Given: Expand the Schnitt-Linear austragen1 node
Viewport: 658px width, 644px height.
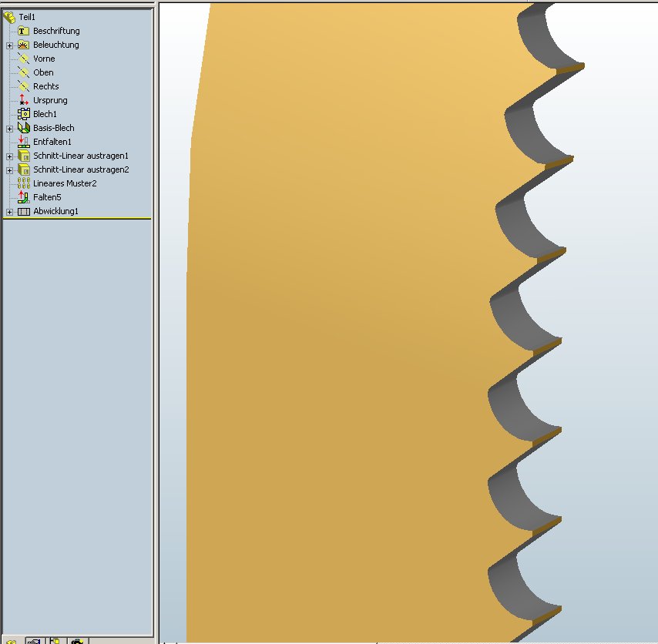Looking at the screenshot, I should [x=10, y=156].
